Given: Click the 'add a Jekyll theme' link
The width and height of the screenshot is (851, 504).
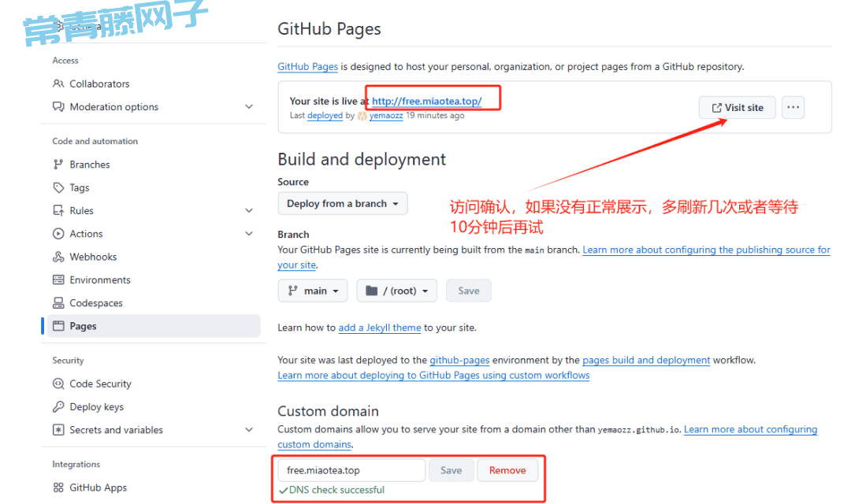Looking at the screenshot, I should coord(380,328).
